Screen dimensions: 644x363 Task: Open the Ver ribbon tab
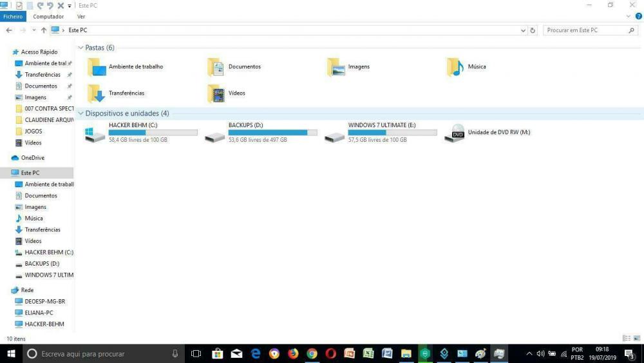81,17
